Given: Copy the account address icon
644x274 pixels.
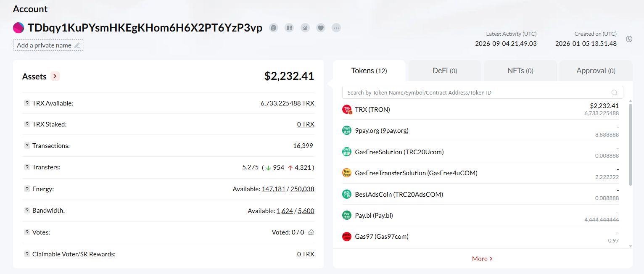Looking at the screenshot, I should point(274,28).
